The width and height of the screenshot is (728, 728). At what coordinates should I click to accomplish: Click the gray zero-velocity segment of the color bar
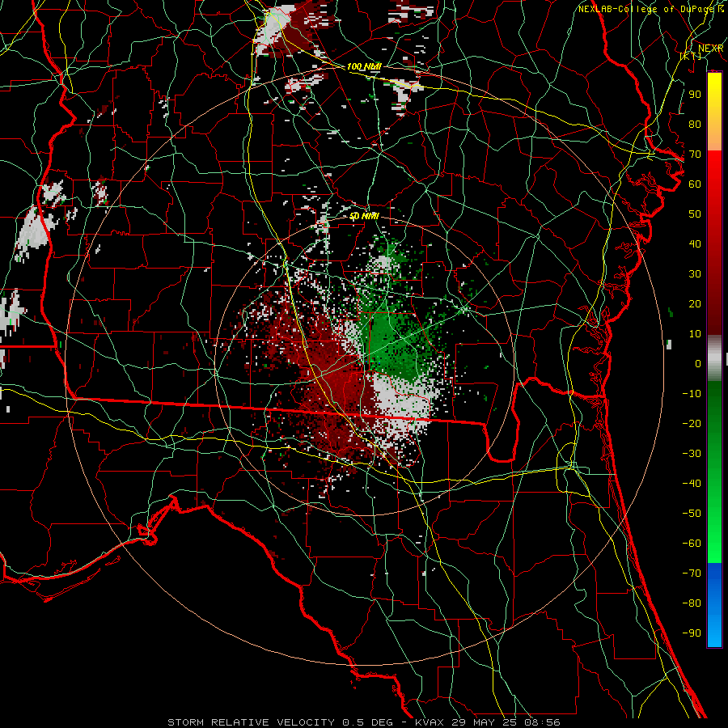pos(714,358)
